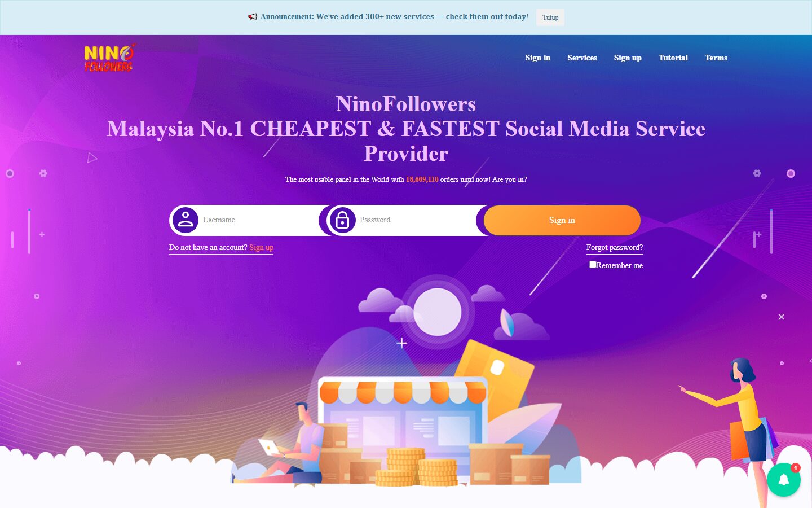
Task: Click the orange Sign in button
Action: pyautogui.click(x=562, y=220)
